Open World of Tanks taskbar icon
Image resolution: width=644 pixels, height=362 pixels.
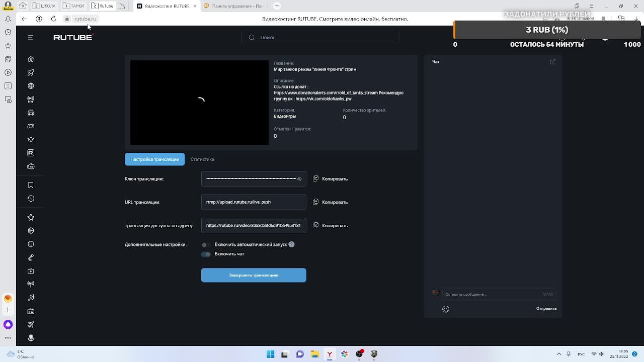point(374,354)
